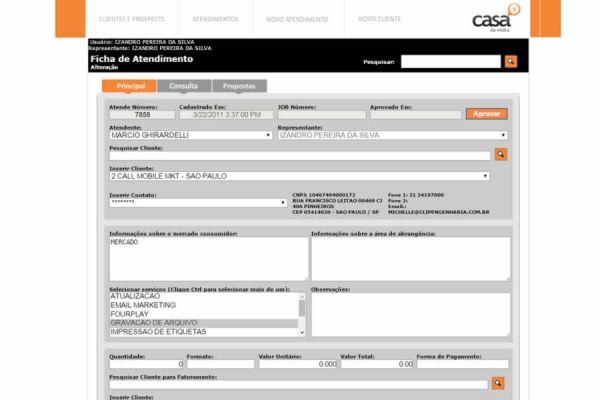Click the services list scroll down arrow
This screenshot has width=600, height=400.
(302, 333)
